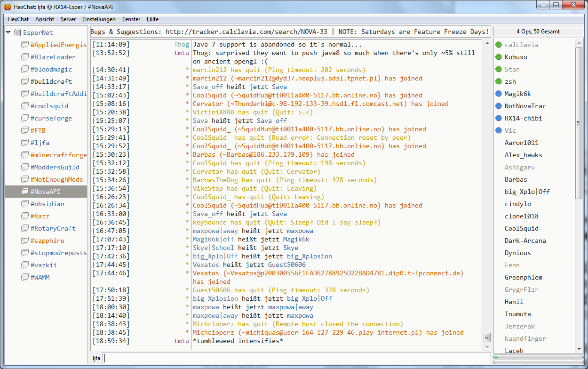The image size is (588, 369).
Task: Open the Einstellungen menu
Action: [99, 19]
